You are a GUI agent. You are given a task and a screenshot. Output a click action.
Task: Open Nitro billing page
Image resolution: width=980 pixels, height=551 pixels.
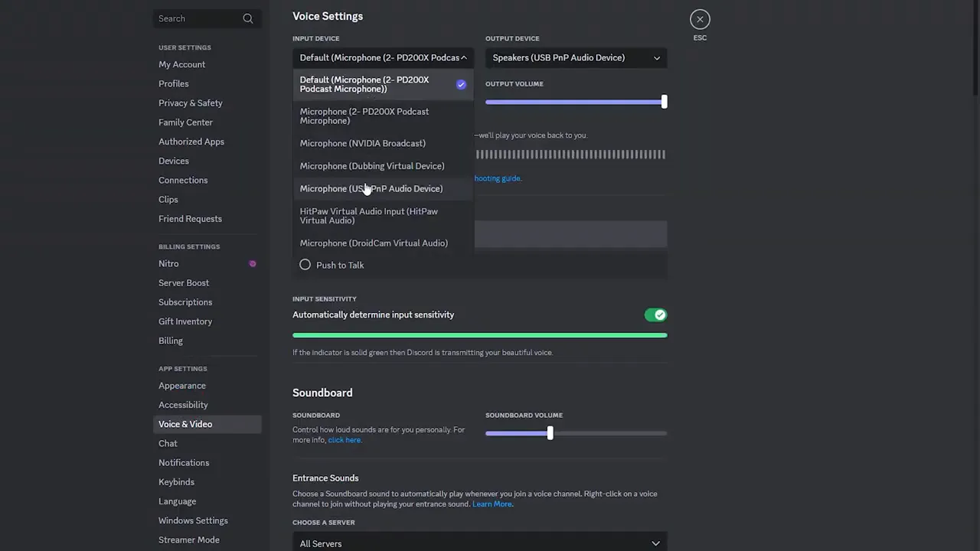click(x=207, y=263)
